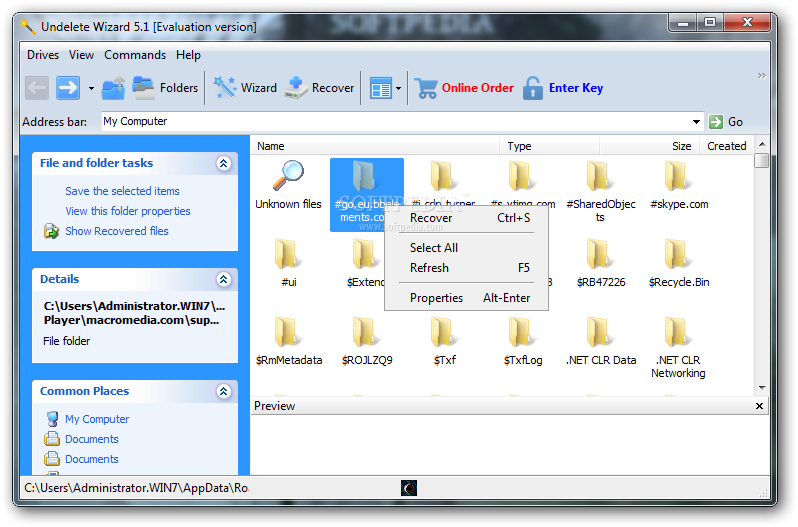The image size is (798, 527).
Task: Choose Recover from the context menu
Action: [x=466, y=218]
